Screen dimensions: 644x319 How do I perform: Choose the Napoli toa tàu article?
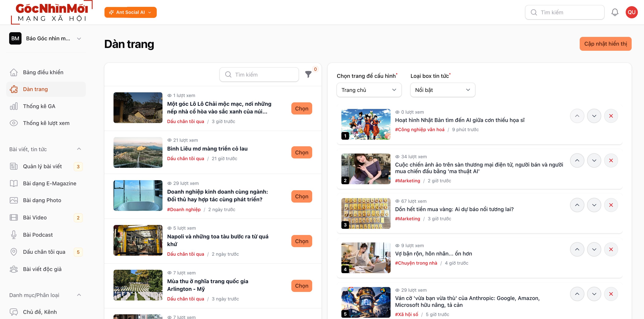coord(302,241)
